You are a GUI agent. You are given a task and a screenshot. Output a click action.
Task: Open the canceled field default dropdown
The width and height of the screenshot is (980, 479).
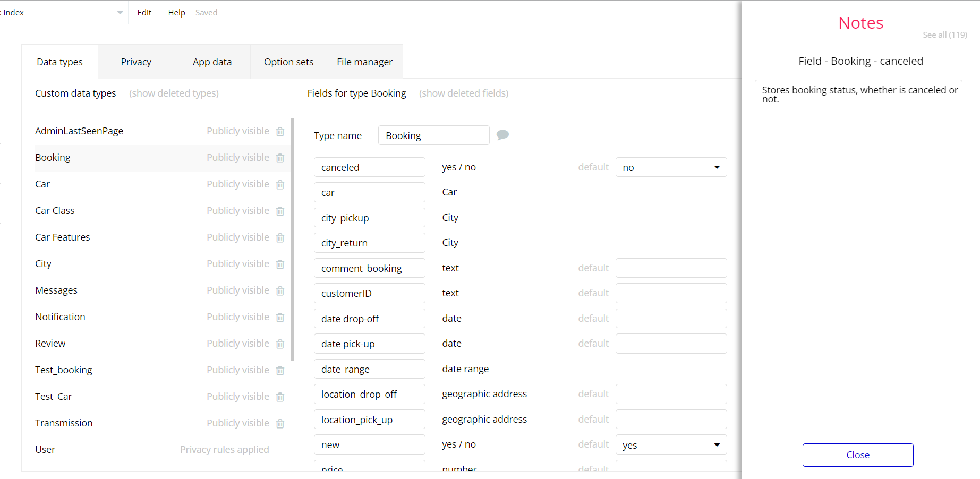671,167
